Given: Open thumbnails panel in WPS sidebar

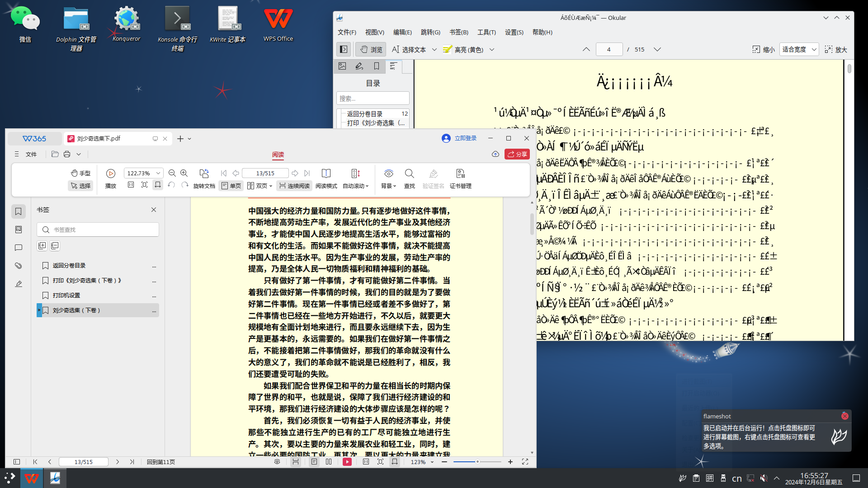Looking at the screenshot, I should point(19,230).
